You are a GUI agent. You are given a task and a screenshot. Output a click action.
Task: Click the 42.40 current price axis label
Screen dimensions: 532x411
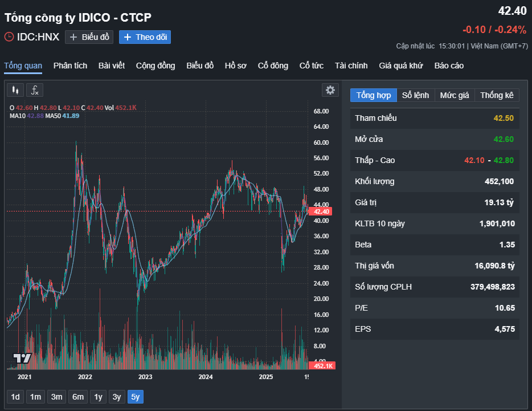[321, 211]
